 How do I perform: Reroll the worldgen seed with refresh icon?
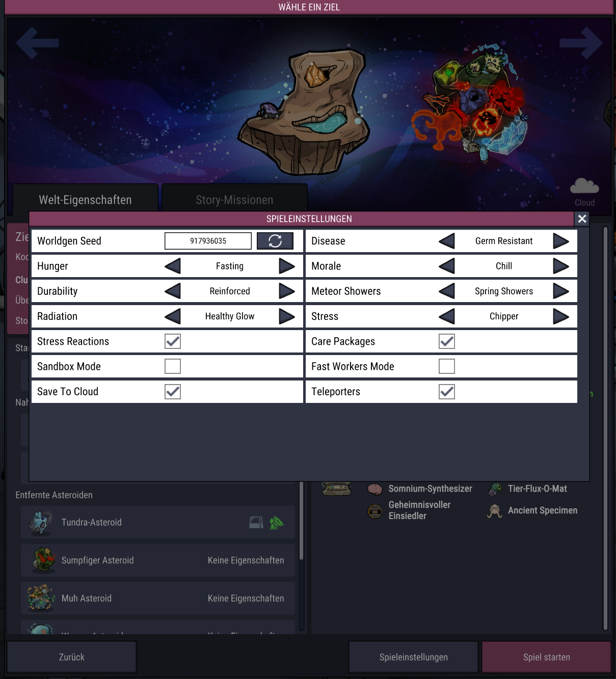point(275,241)
